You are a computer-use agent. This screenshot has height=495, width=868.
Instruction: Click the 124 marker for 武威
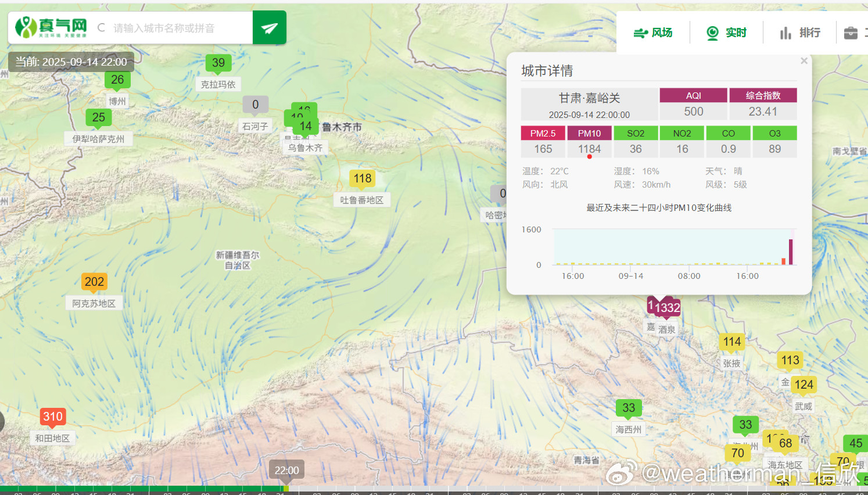pyautogui.click(x=804, y=385)
